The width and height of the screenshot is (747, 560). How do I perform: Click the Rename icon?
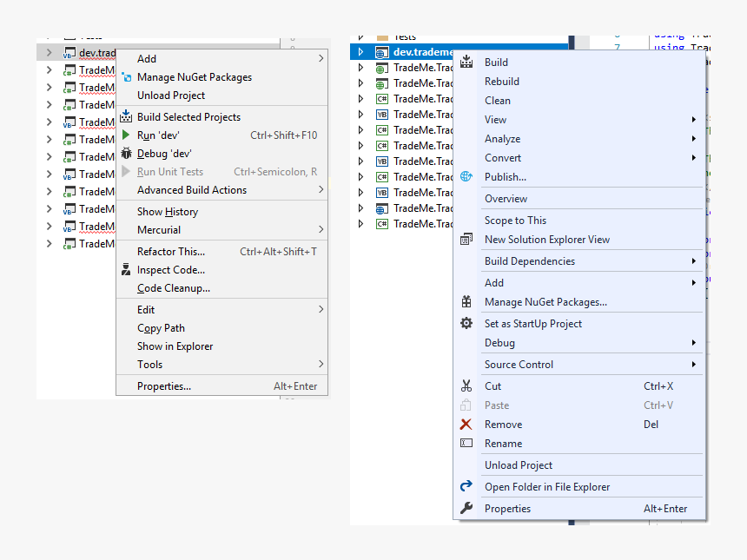click(466, 444)
